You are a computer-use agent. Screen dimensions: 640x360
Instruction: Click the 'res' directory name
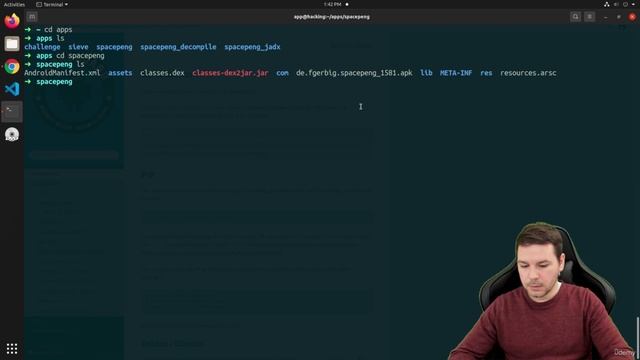pyautogui.click(x=486, y=73)
